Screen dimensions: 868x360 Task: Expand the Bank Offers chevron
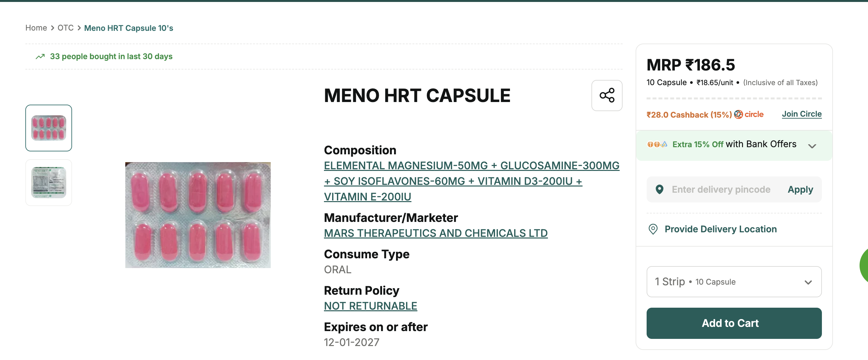pyautogui.click(x=812, y=146)
